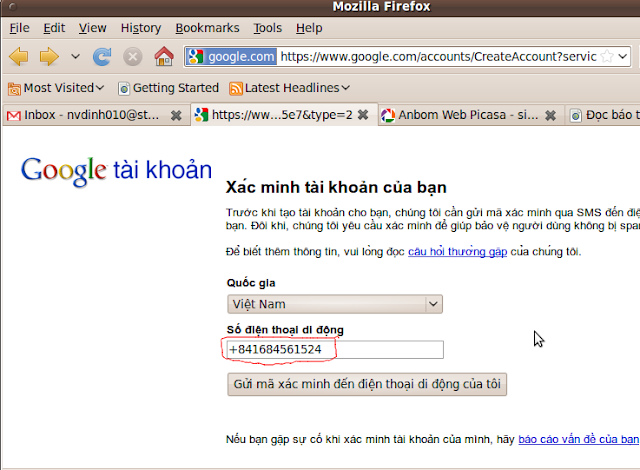
Task: Expand the Latest Headlines feed
Action: coord(289,88)
